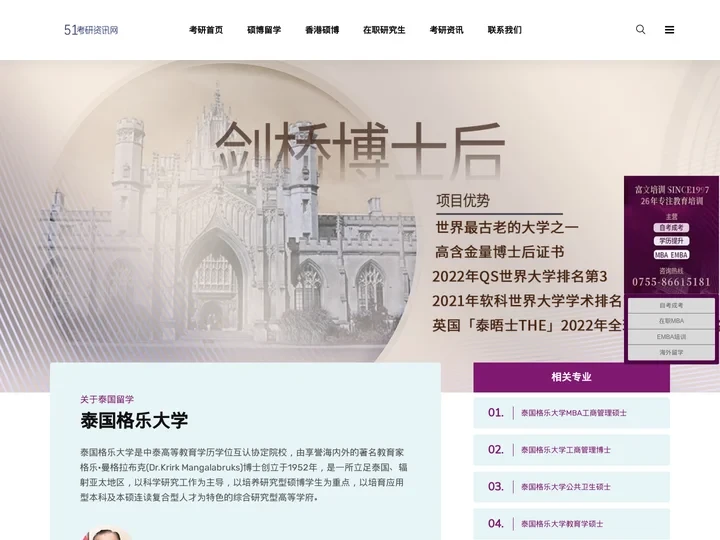
Task: Click the 泰国格乐大学 heading
Action: tap(134, 421)
